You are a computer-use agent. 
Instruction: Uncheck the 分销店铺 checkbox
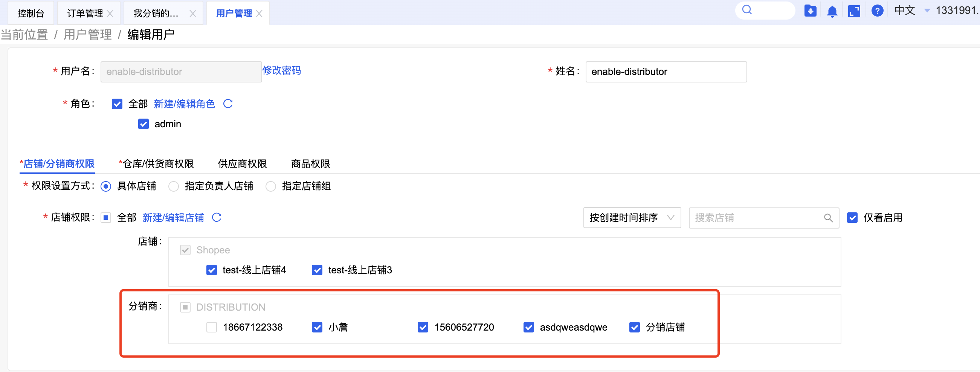point(634,327)
